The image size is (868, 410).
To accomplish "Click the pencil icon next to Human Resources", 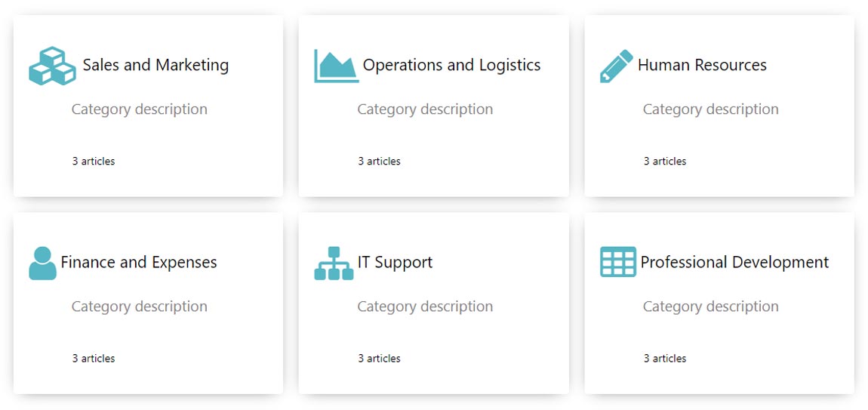I will coord(616,66).
